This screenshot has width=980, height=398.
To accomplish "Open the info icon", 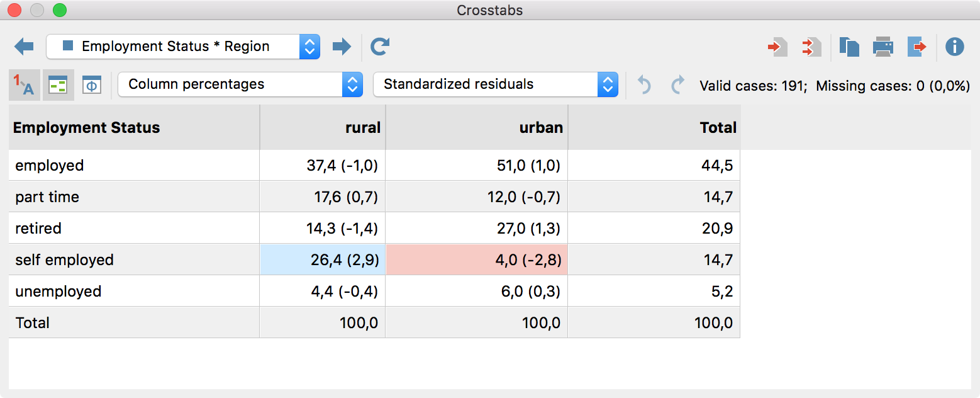I will coord(955,47).
